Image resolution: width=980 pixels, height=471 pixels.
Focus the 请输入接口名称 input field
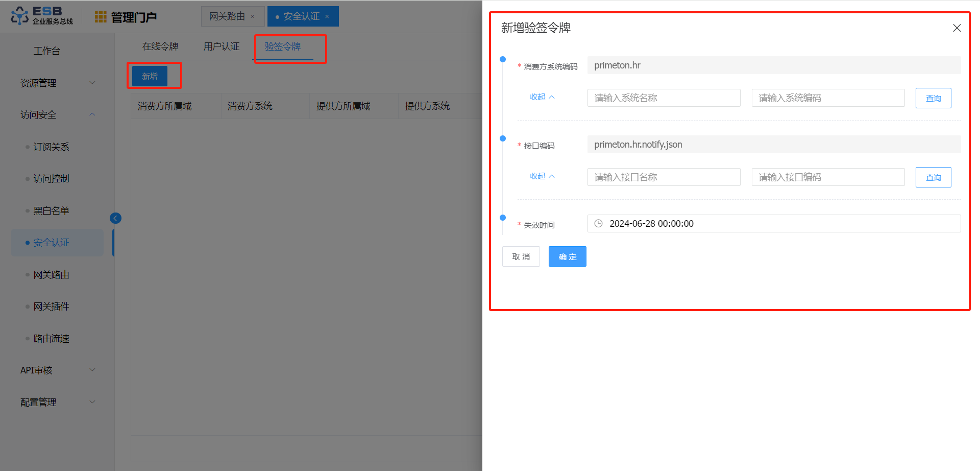click(x=664, y=177)
